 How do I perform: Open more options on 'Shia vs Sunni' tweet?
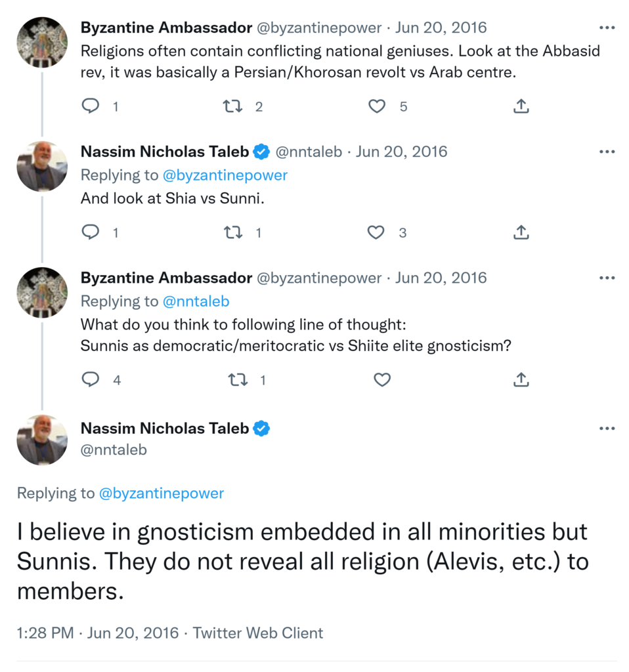(x=607, y=152)
